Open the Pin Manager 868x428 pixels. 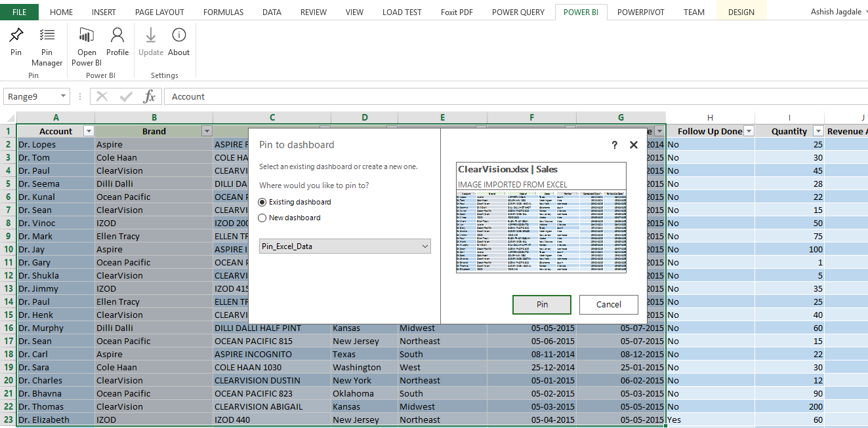coord(47,36)
